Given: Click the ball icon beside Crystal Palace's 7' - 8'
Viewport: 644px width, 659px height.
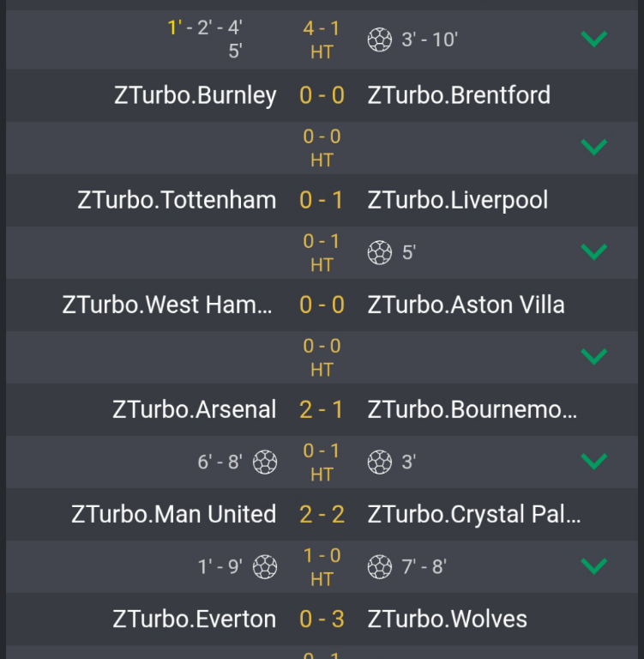Looking at the screenshot, I should click(379, 566).
